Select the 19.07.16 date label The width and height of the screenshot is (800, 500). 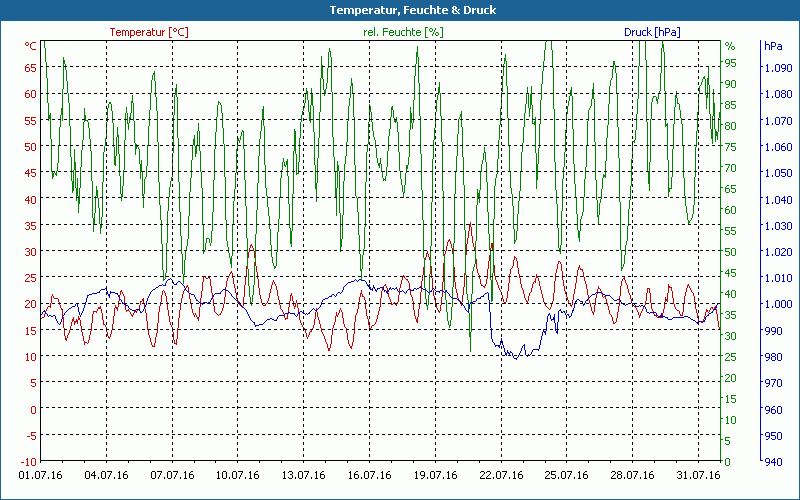(x=436, y=475)
